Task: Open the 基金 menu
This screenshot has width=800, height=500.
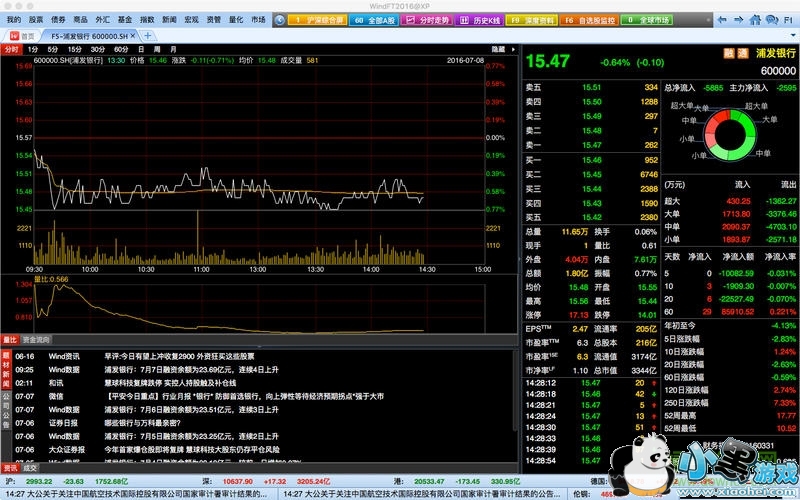Action: [x=125, y=19]
